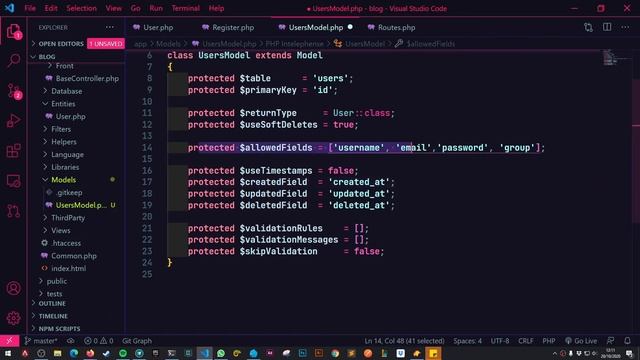
Task: Switch to the User.php tab
Action: coord(153,27)
